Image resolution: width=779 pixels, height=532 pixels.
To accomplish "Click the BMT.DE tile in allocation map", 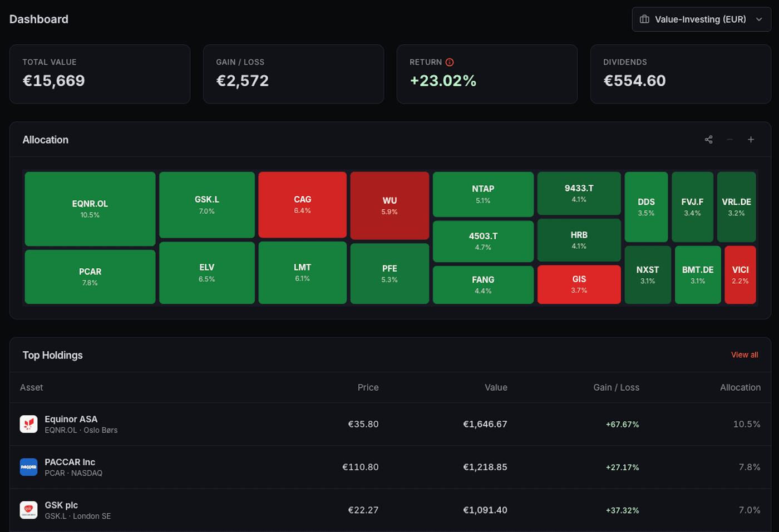I will click(698, 275).
